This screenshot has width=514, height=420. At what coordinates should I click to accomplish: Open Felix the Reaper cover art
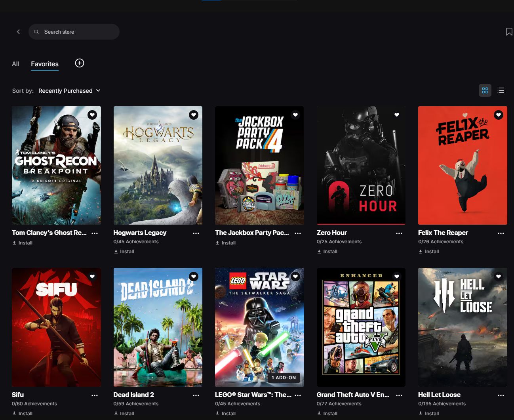pyautogui.click(x=463, y=165)
